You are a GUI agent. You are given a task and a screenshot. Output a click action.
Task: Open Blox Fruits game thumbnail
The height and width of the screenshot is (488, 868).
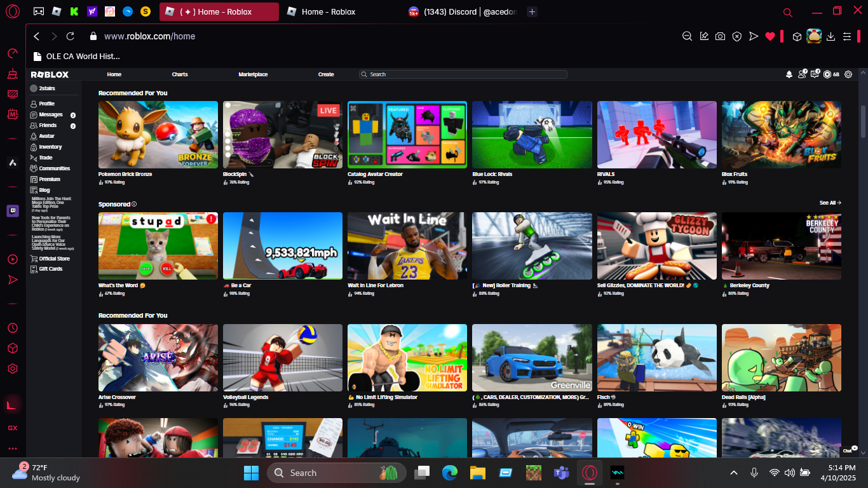pyautogui.click(x=782, y=135)
